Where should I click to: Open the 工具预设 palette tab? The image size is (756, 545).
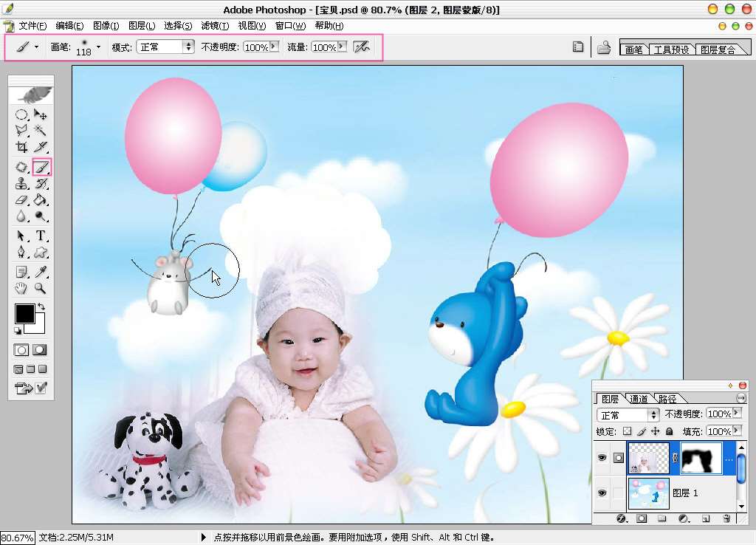(x=672, y=50)
